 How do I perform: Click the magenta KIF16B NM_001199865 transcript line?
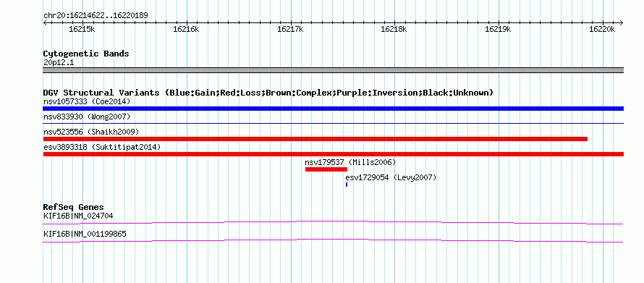click(333, 240)
